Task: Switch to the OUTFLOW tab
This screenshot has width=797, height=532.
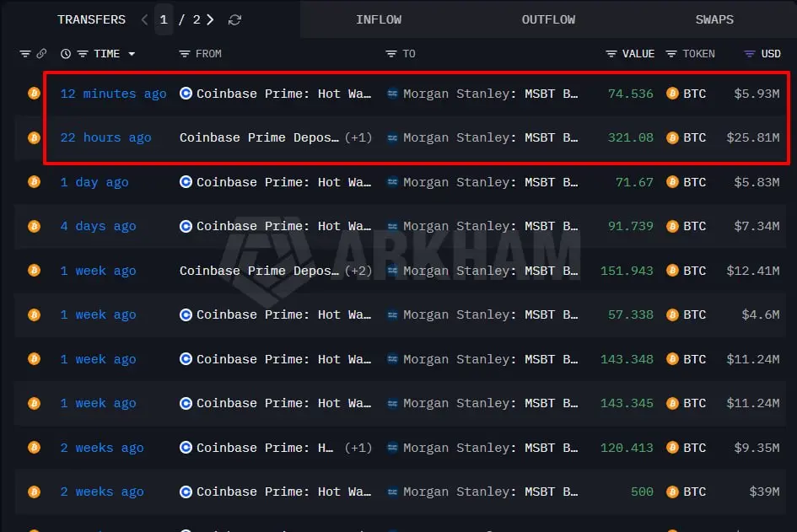Action: pos(548,20)
